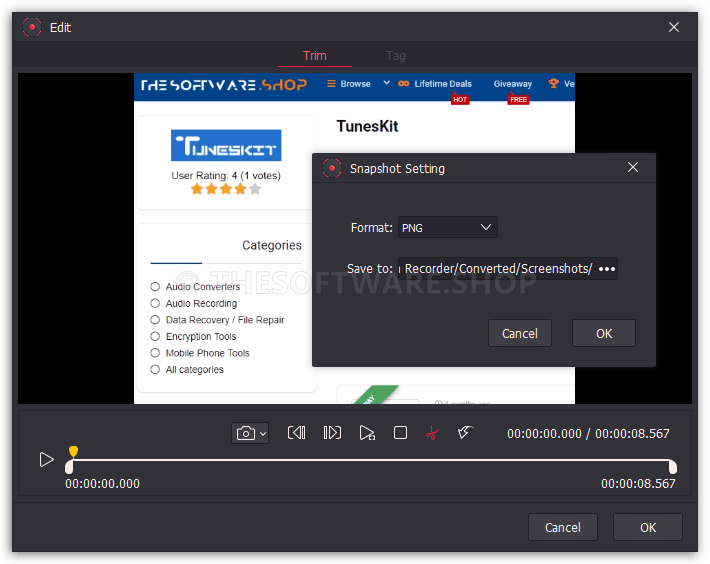Image resolution: width=710 pixels, height=564 pixels.
Task: Click the Edit window app logo
Action: (x=32, y=27)
